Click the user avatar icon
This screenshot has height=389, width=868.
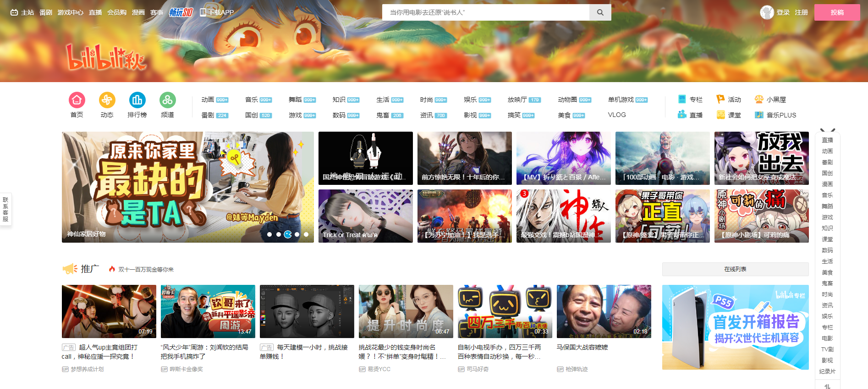tap(767, 12)
